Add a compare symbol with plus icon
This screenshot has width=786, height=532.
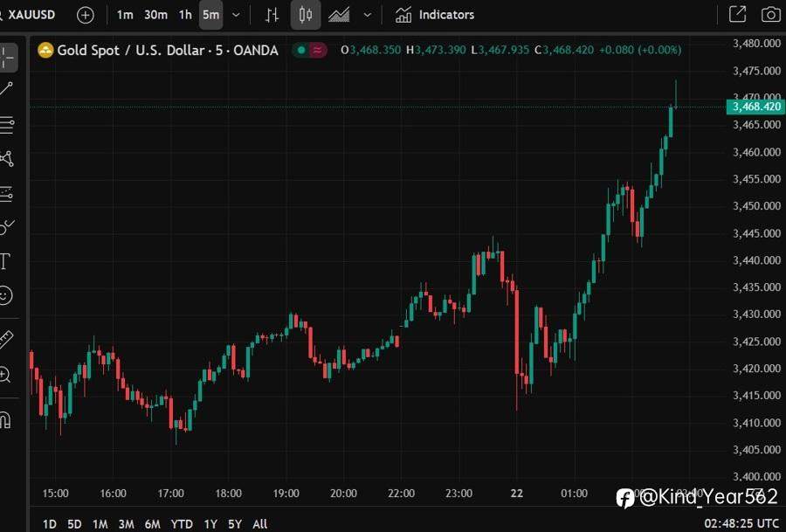click(x=86, y=15)
